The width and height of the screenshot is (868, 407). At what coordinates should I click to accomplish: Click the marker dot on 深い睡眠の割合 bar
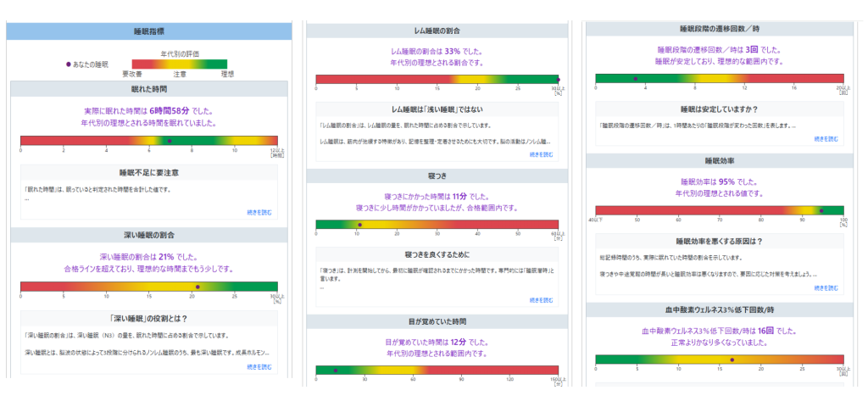click(198, 287)
